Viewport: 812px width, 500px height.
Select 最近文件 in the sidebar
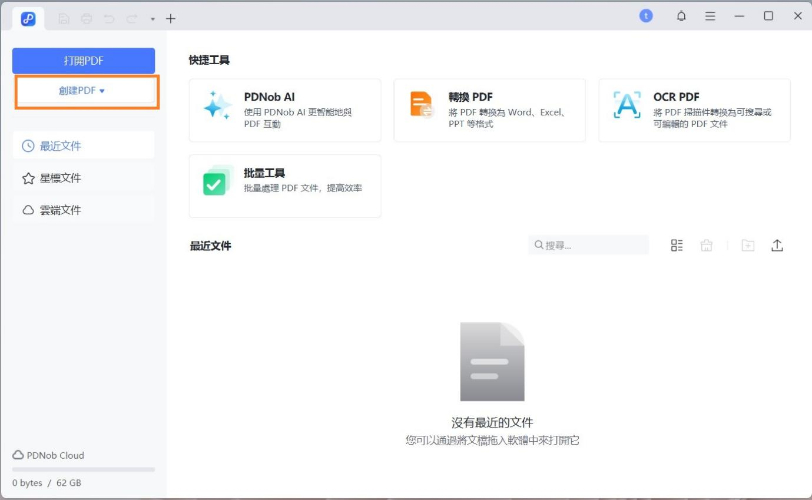tap(83, 145)
